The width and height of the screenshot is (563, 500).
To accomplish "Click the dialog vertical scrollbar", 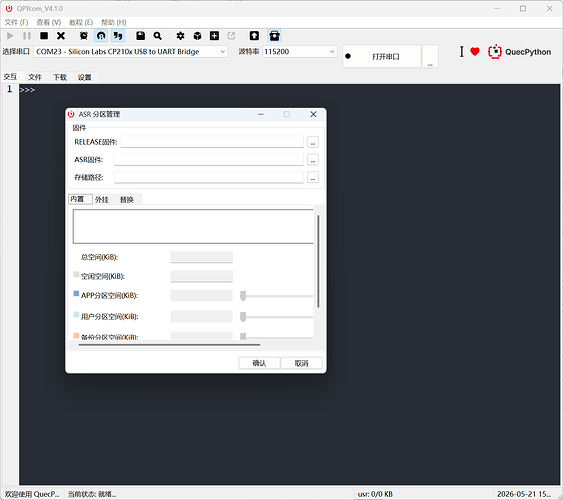I will (318, 261).
